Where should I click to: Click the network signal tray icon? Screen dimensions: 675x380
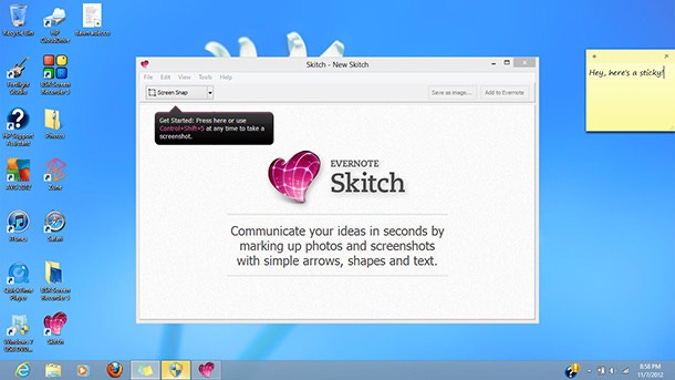coord(626,371)
